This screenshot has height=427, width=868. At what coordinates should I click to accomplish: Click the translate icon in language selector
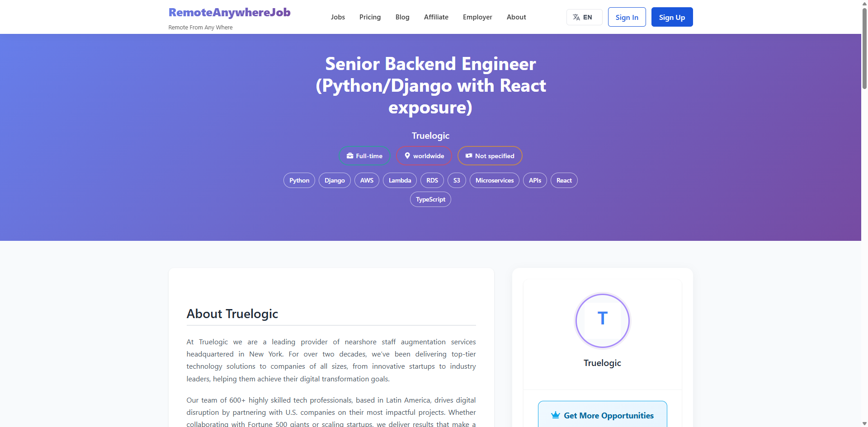[576, 17]
